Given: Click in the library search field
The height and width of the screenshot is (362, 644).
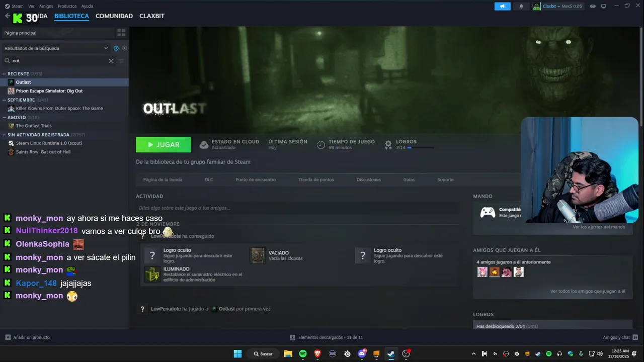Looking at the screenshot, I should [x=58, y=61].
